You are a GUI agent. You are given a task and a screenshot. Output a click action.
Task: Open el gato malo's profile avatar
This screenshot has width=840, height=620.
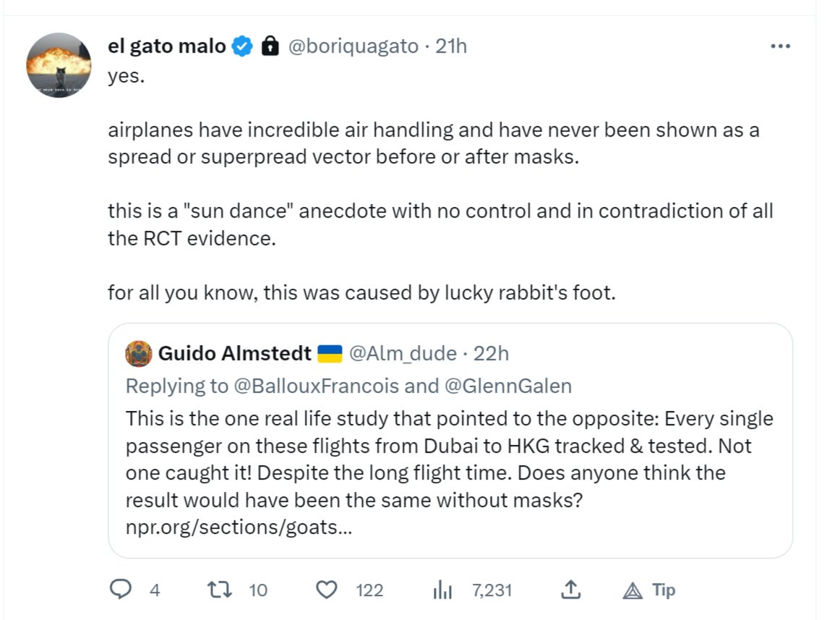[59, 65]
